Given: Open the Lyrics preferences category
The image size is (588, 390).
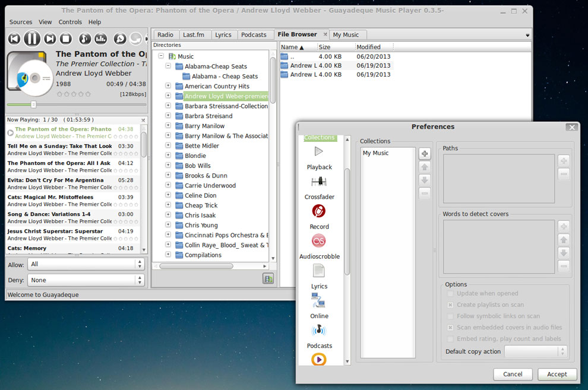Looking at the screenshot, I should pos(319,277).
